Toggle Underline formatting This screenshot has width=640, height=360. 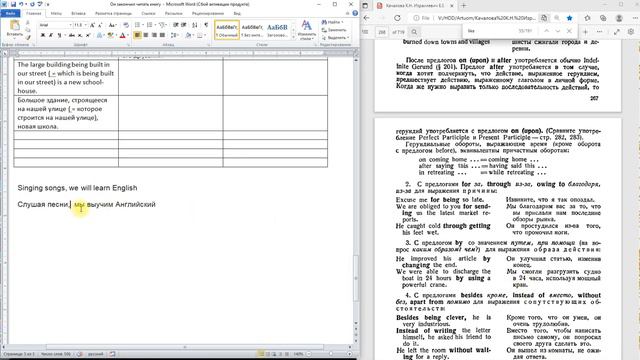(x=60, y=36)
